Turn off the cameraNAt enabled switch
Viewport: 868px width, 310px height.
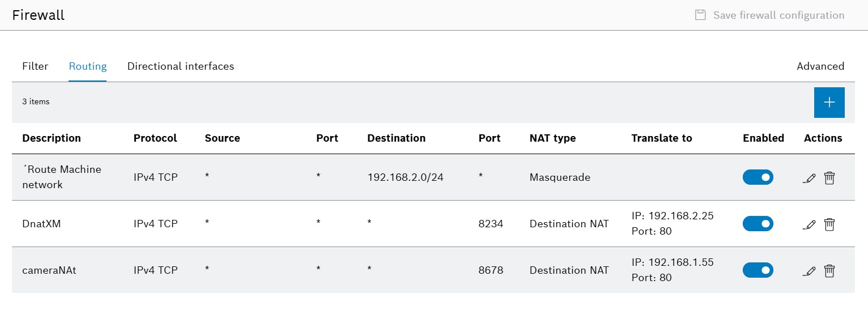pos(758,270)
